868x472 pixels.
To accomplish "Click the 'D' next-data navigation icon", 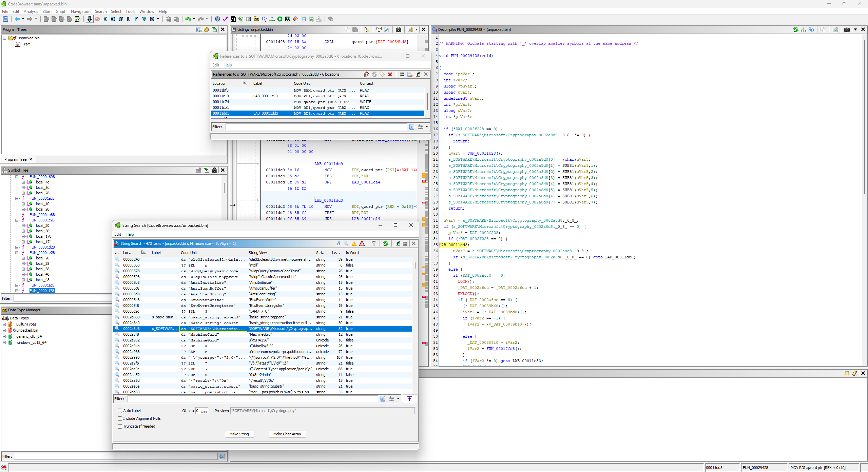I will (113, 19).
